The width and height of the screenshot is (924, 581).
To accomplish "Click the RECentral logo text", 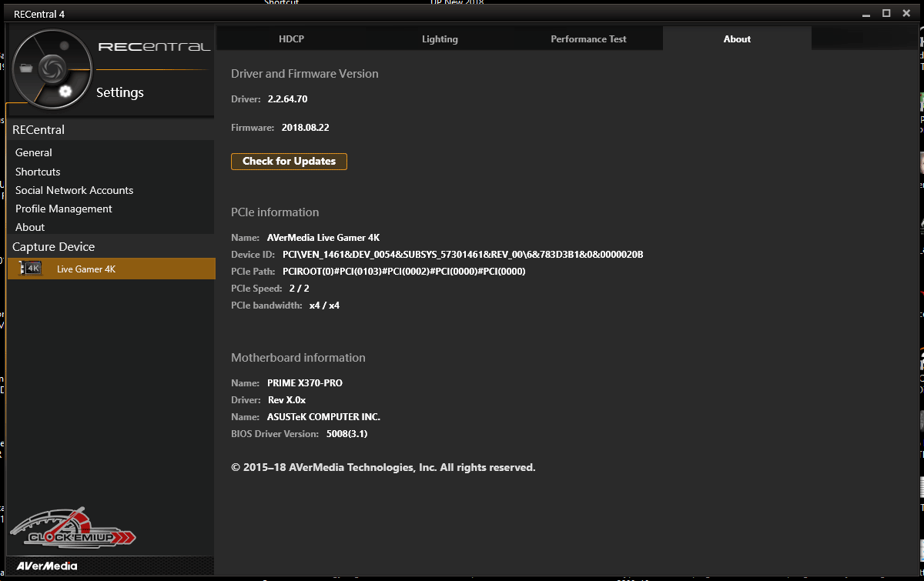I will click(154, 47).
